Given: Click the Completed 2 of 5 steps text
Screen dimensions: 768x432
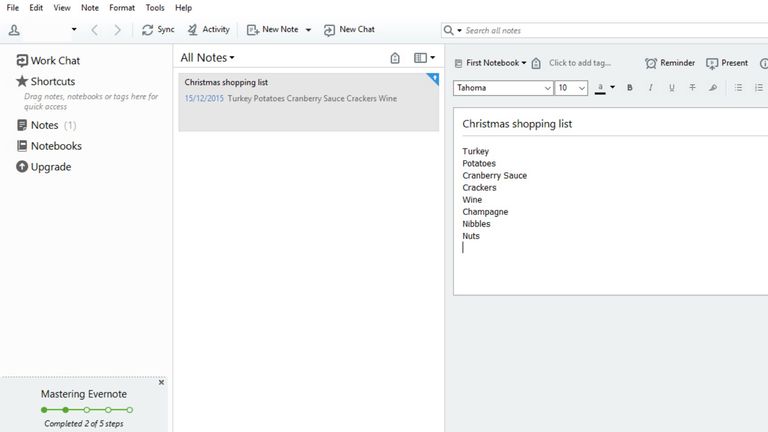Looking at the screenshot, I should (x=84, y=424).
